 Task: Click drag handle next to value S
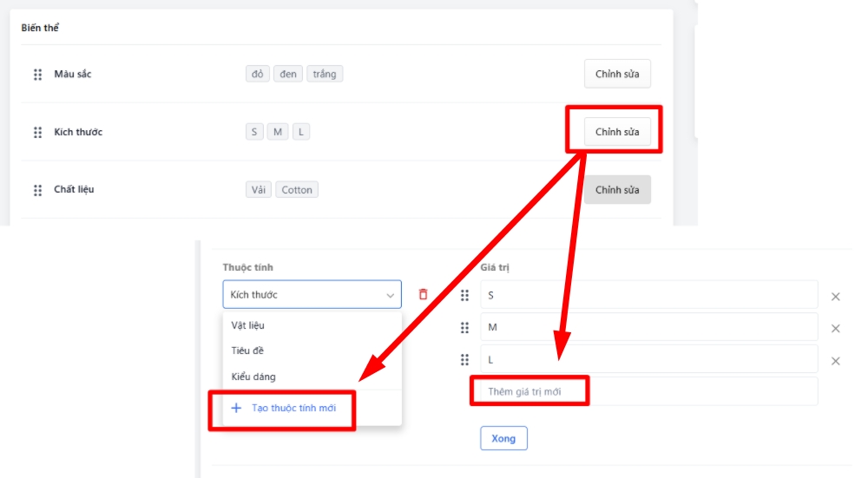pos(464,295)
